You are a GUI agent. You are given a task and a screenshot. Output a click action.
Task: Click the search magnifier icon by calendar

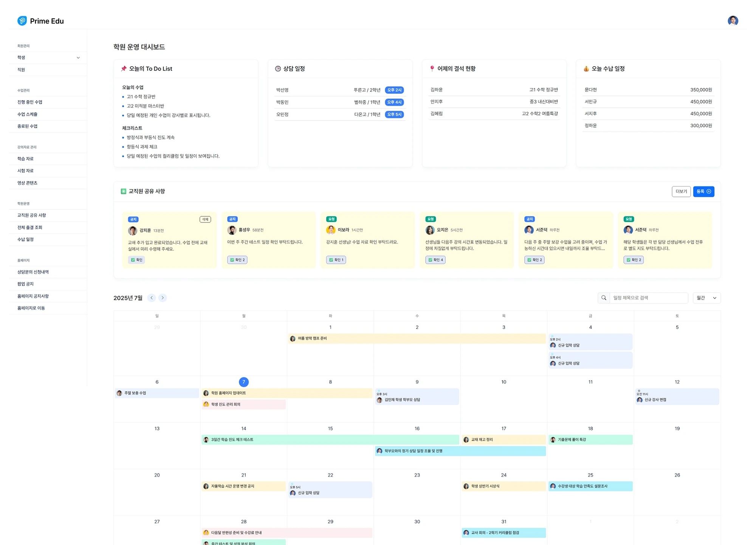[604, 298]
